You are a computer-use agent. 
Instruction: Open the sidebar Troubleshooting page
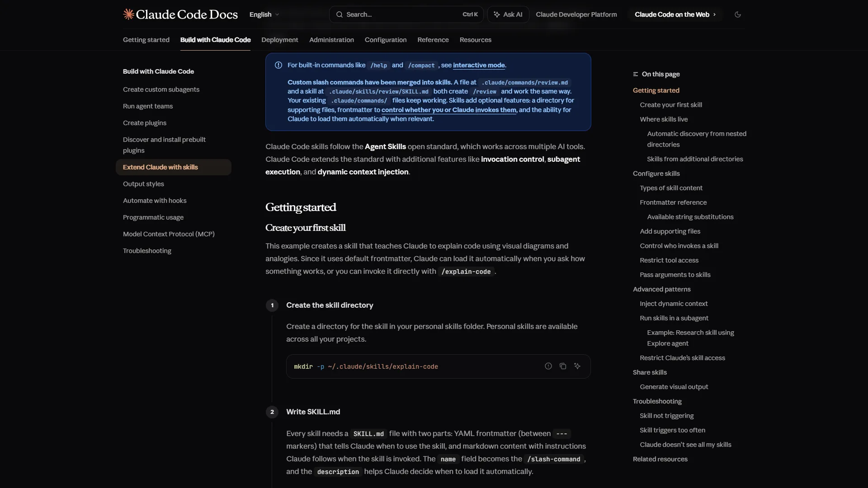coord(174,251)
